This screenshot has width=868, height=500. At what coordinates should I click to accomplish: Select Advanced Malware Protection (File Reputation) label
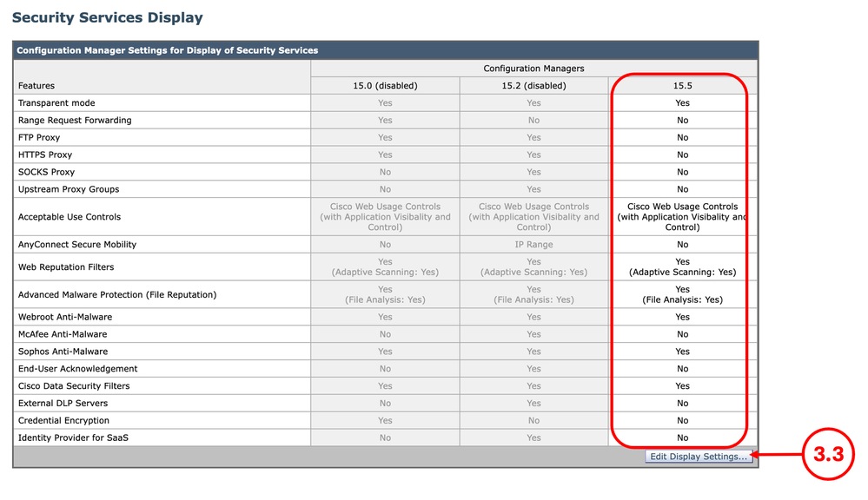click(x=116, y=294)
